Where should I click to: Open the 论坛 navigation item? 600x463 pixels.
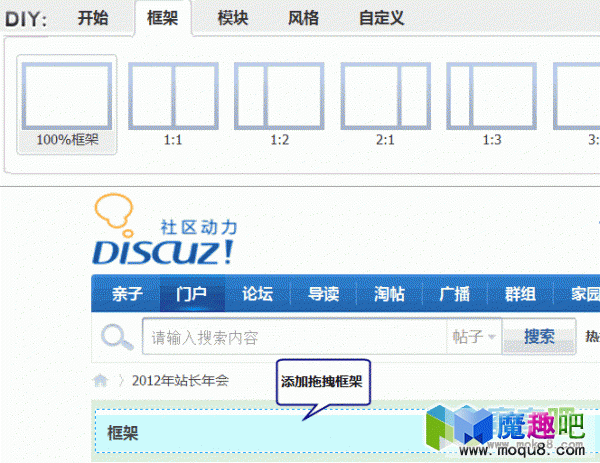(258, 294)
